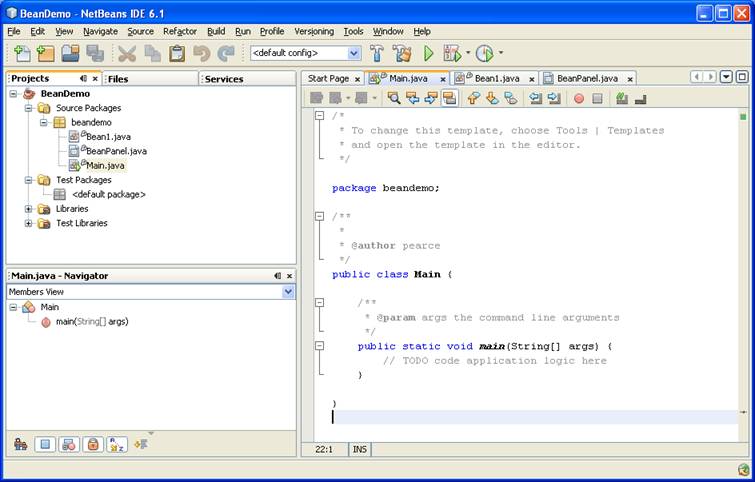The image size is (755, 482).
Task: Stop macro recording with the square icon
Action: pos(598,98)
